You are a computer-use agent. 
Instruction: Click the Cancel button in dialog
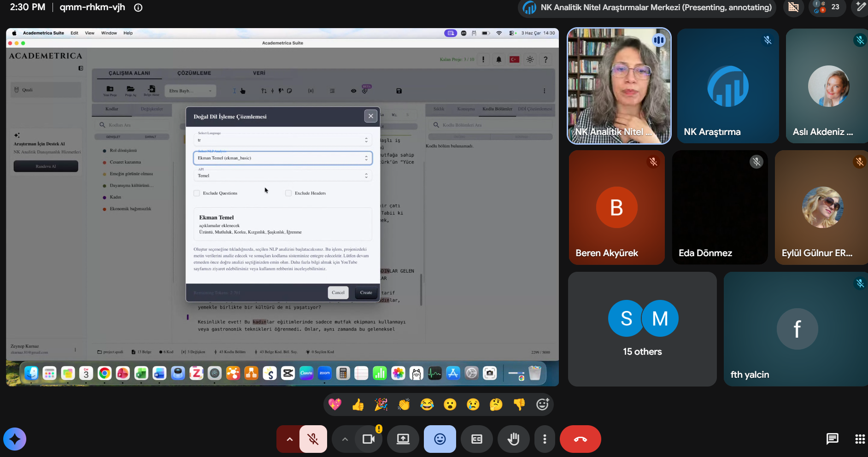(338, 293)
